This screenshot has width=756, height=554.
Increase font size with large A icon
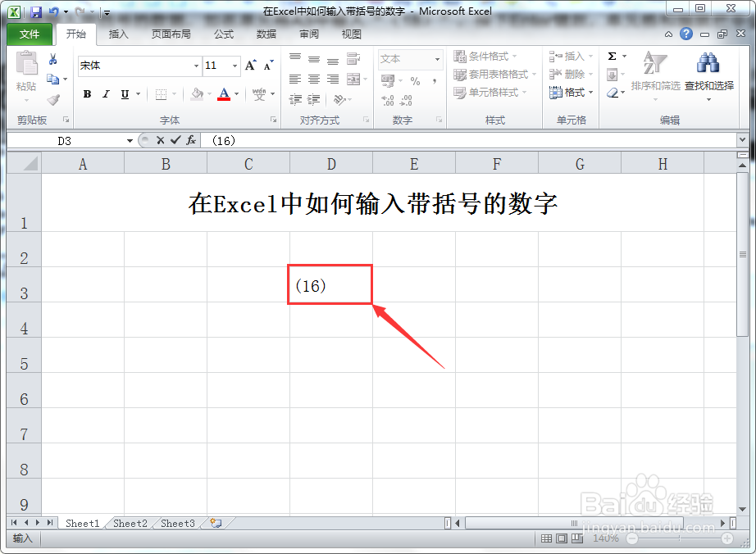pos(250,66)
